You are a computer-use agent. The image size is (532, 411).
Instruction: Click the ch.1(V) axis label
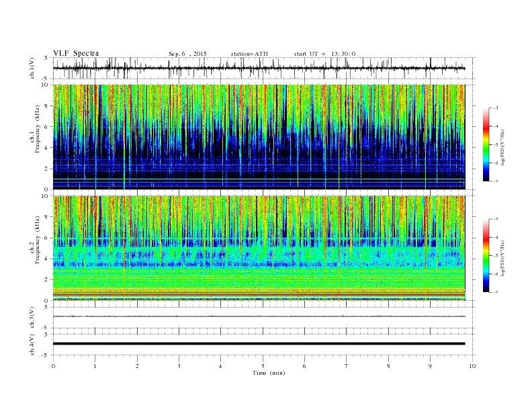[32, 68]
